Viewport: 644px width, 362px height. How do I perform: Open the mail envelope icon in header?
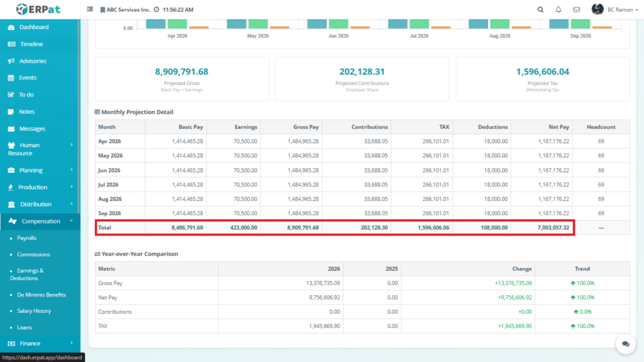576,9
